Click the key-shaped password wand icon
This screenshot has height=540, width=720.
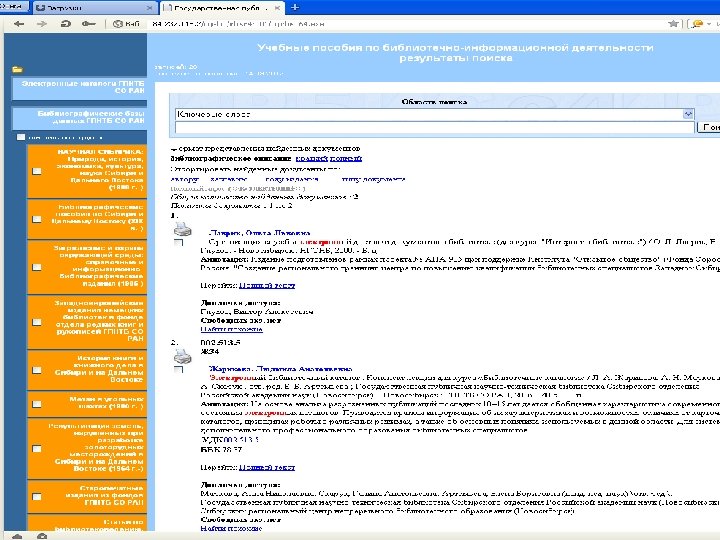(89, 24)
